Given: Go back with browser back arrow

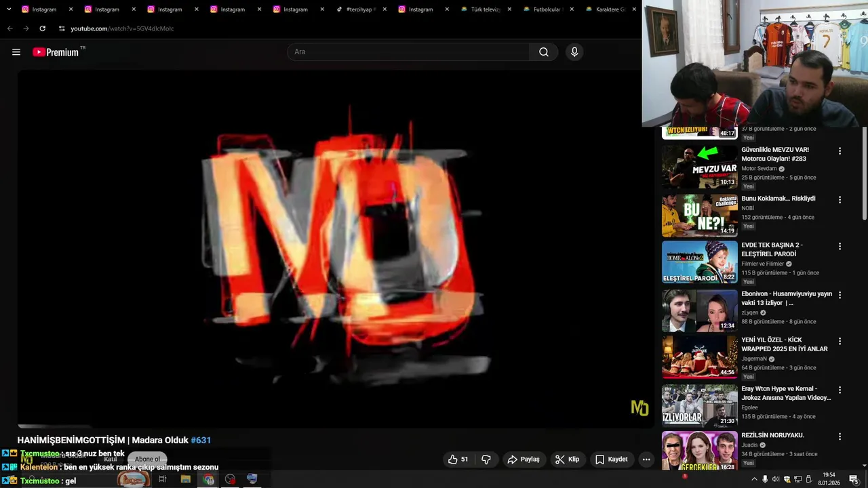Looking at the screenshot, I should [9, 28].
